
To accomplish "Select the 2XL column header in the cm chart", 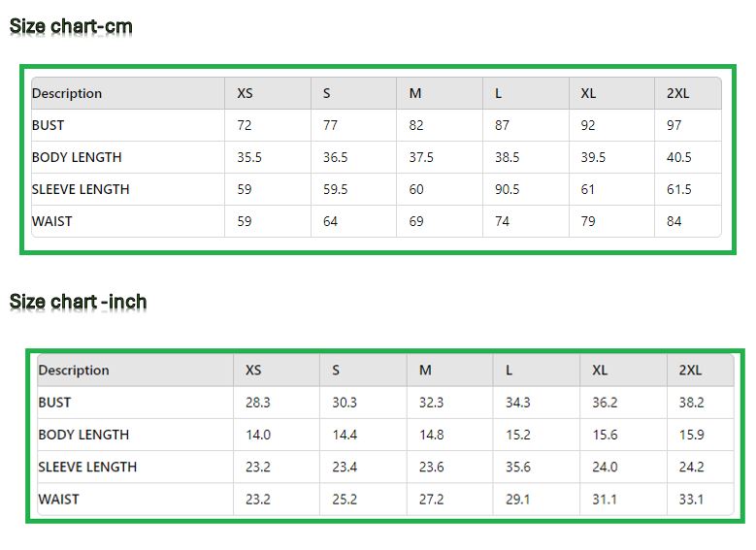I will 678,93.
